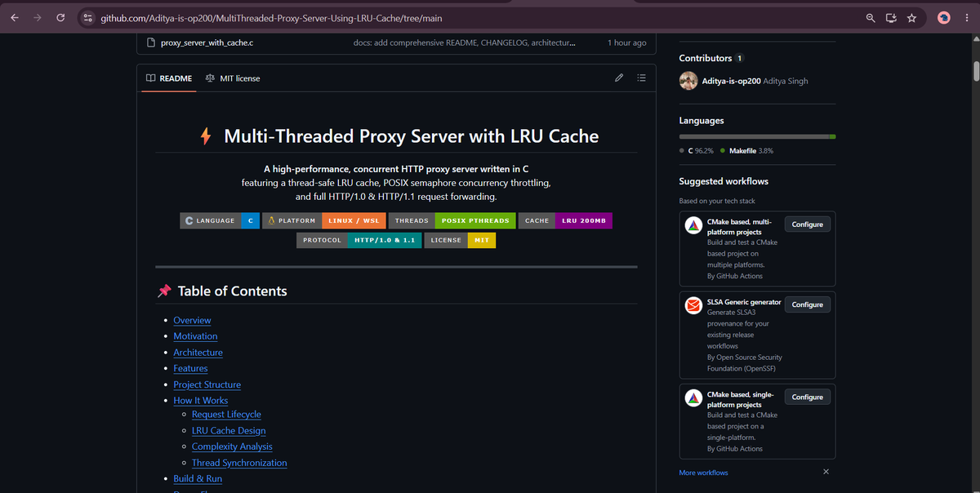Open the Features link
The height and width of the screenshot is (493, 980).
[x=190, y=369]
